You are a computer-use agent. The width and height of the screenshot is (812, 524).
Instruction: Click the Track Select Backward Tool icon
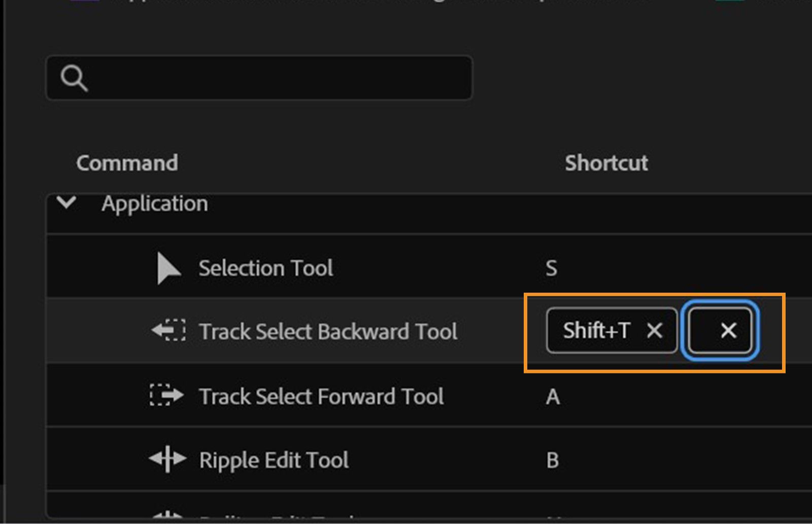tap(167, 330)
